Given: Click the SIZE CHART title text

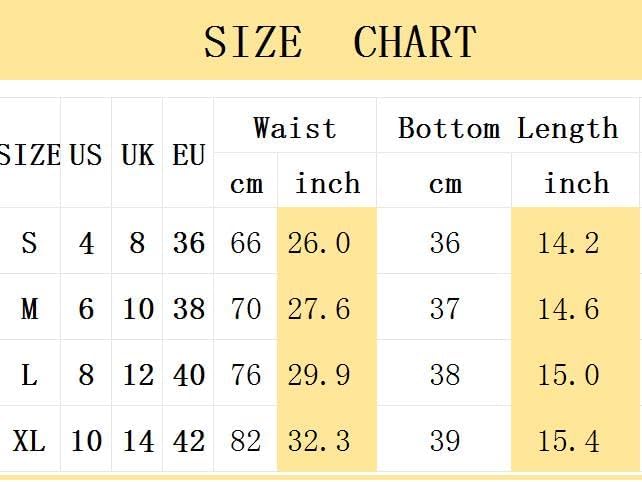Looking at the screenshot, I should point(340,42).
